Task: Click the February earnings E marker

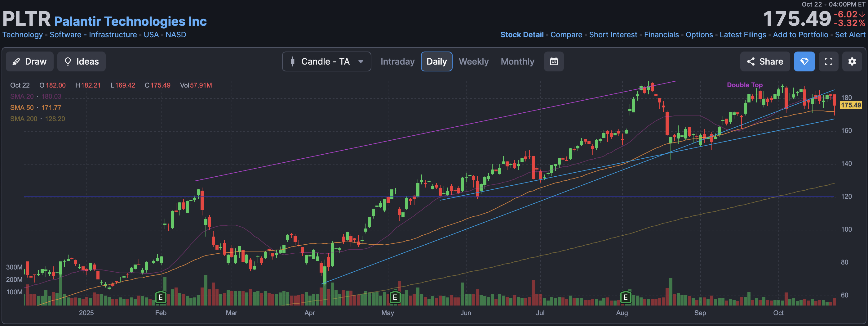Action: pyautogui.click(x=161, y=297)
